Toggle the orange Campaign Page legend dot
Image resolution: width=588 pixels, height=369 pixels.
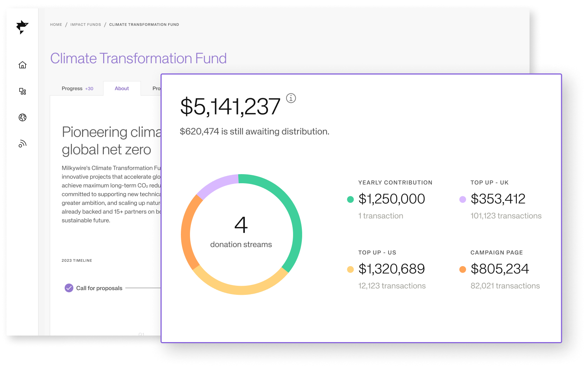[462, 269]
